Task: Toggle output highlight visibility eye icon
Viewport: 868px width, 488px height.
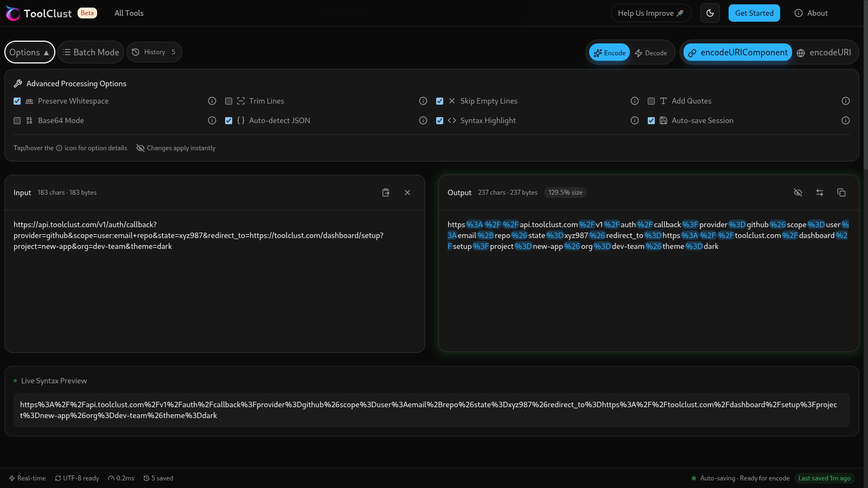Action: [798, 192]
